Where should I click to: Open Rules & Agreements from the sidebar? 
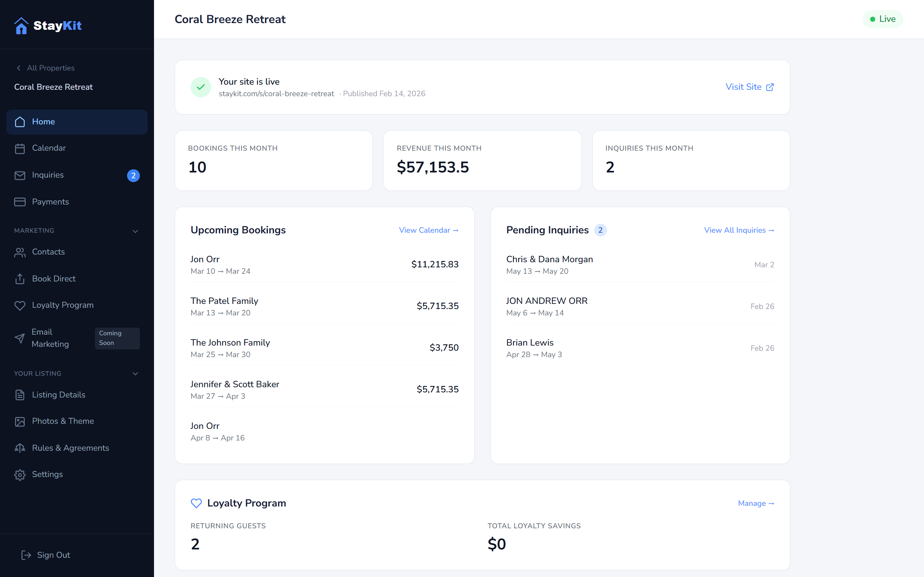(x=70, y=447)
